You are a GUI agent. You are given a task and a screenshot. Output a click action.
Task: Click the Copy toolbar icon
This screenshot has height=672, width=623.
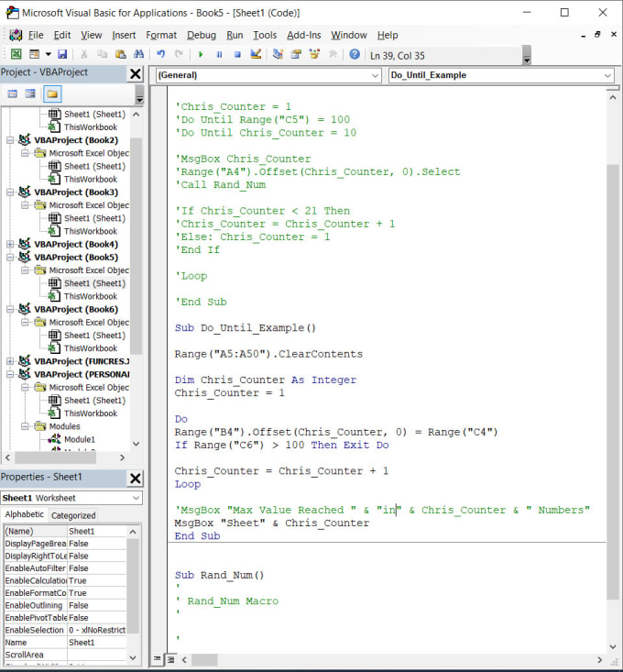tap(102, 54)
